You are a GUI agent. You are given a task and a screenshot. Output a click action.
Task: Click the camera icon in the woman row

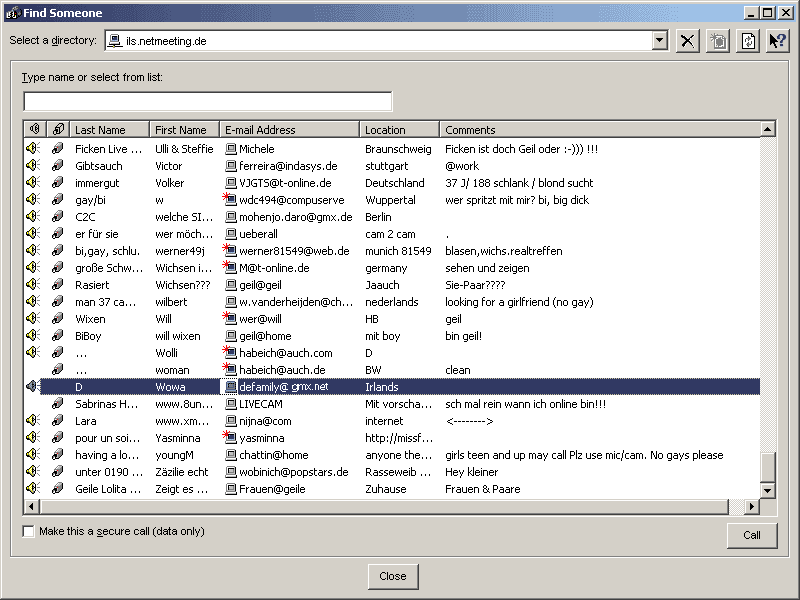(x=58, y=369)
